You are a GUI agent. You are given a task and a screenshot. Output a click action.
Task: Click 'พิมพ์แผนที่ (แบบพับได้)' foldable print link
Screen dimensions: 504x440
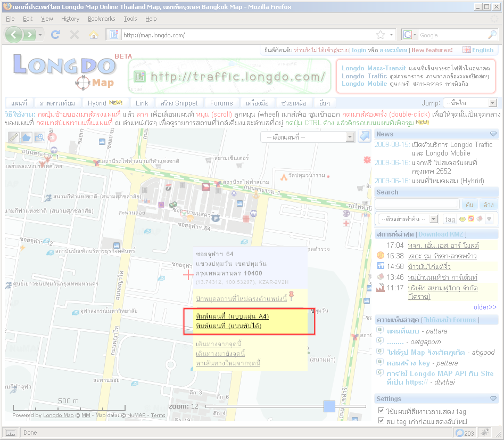click(x=228, y=326)
